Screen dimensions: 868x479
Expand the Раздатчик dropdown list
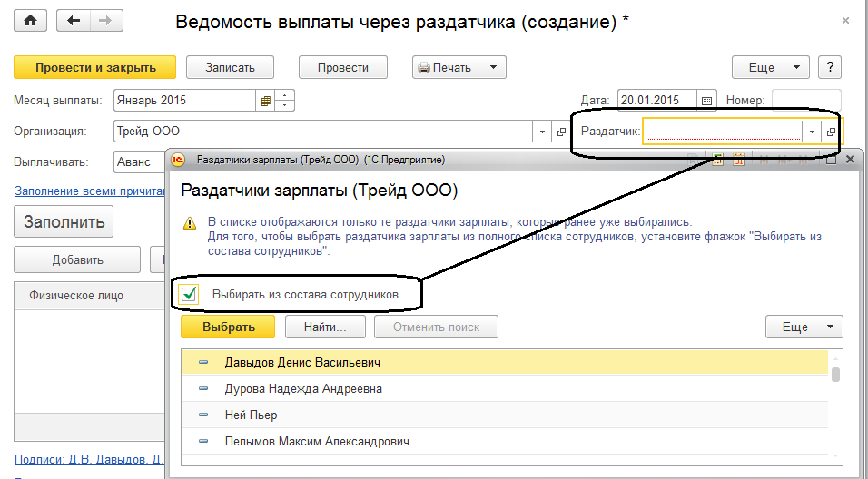(812, 132)
